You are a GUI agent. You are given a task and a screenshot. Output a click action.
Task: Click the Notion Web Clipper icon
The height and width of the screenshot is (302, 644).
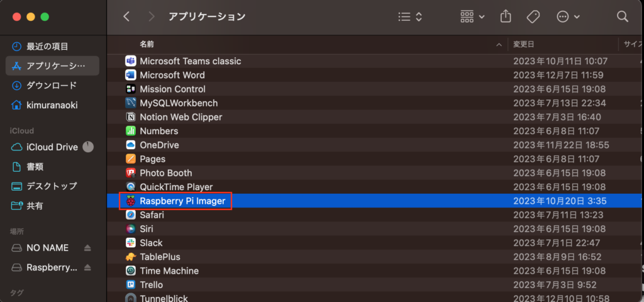[x=131, y=117]
